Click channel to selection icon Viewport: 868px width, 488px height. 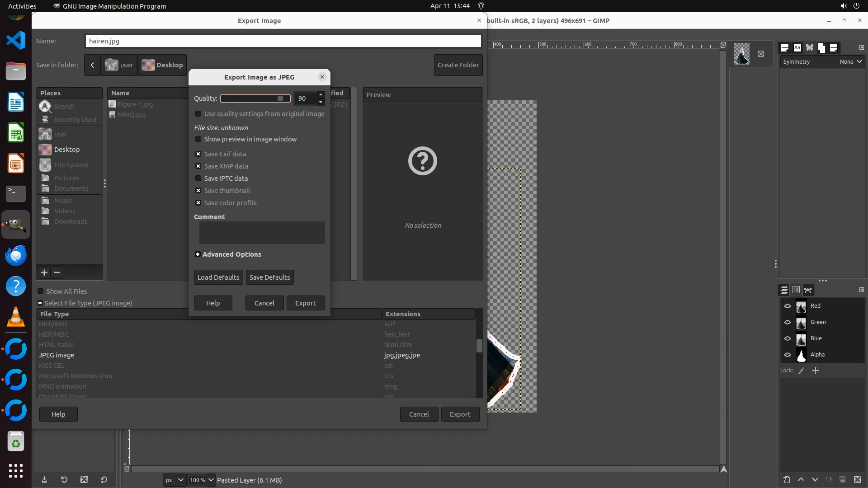point(843,480)
